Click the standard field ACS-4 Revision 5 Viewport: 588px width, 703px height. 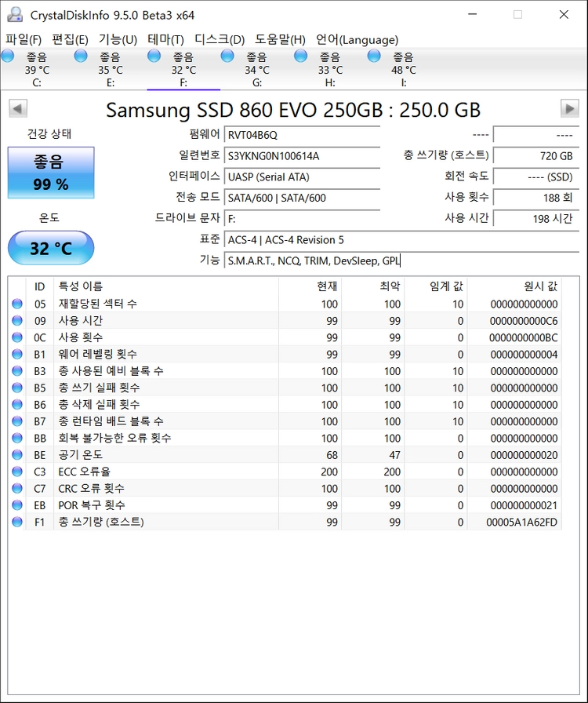click(401, 240)
